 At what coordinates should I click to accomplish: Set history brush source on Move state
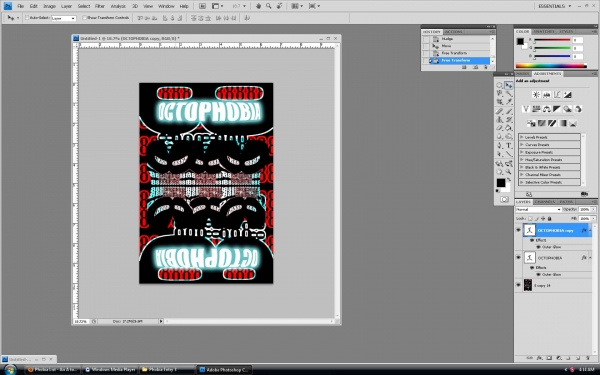[426, 46]
